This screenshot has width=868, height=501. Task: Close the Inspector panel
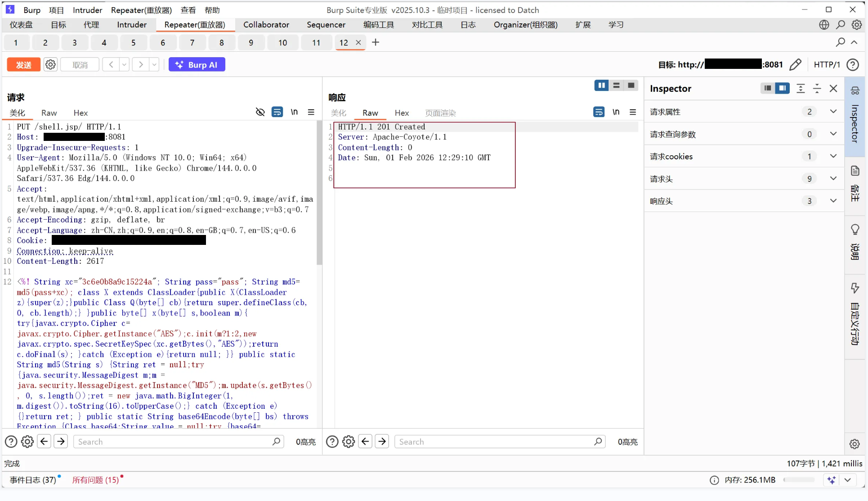point(833,88)
